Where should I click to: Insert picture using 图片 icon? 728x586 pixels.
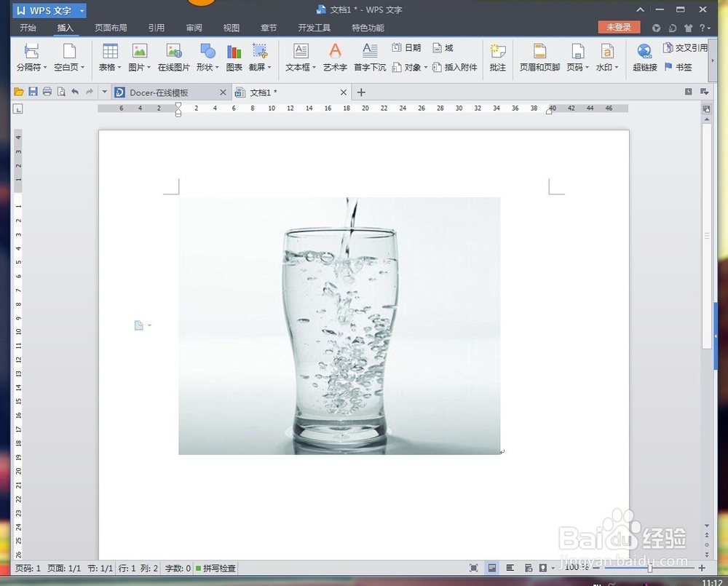(139, 57)
